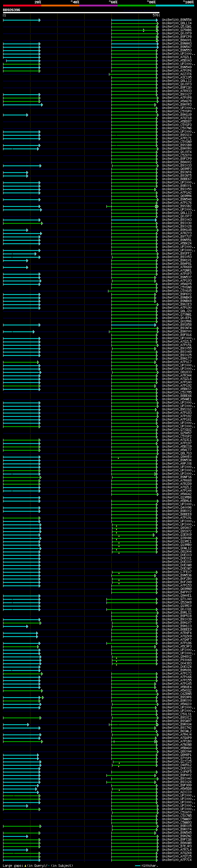Click hit label UniRef100_B9FCP9
Viewport: 197px width, 868px height.
tap(177, 159)
